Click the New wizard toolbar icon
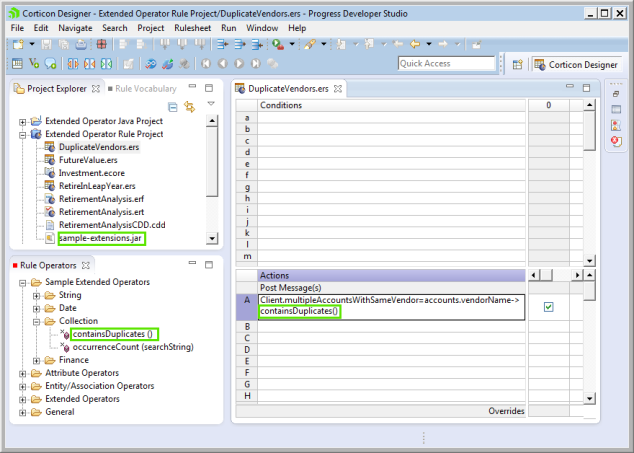 [x=18, y=44]
